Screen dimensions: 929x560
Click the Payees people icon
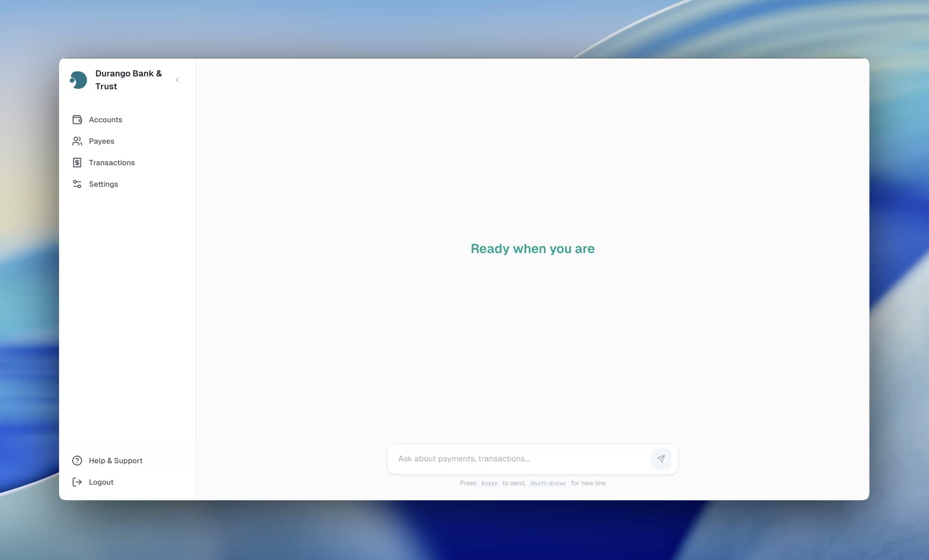point(77,141)
